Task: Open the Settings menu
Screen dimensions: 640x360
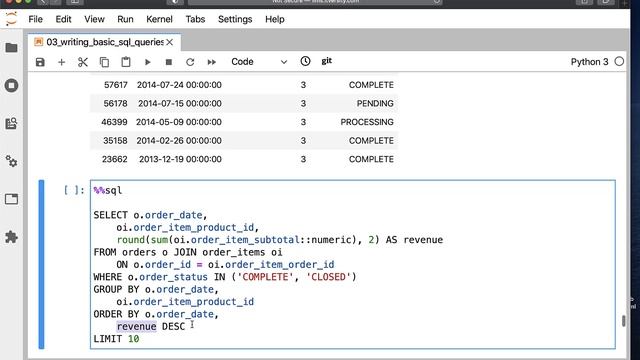Action: tap(235, 19)
